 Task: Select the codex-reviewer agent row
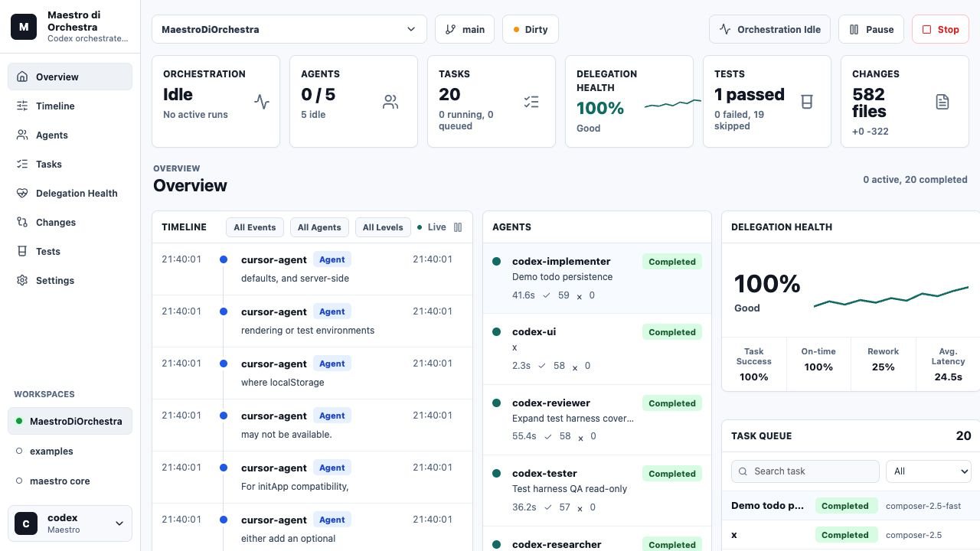point(597,419)
